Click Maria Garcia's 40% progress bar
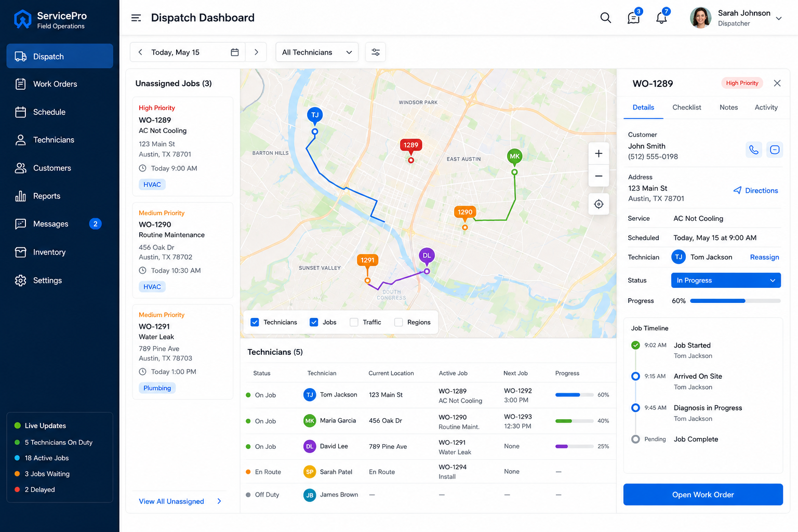798x532 pixels. [x=574, y=421]
